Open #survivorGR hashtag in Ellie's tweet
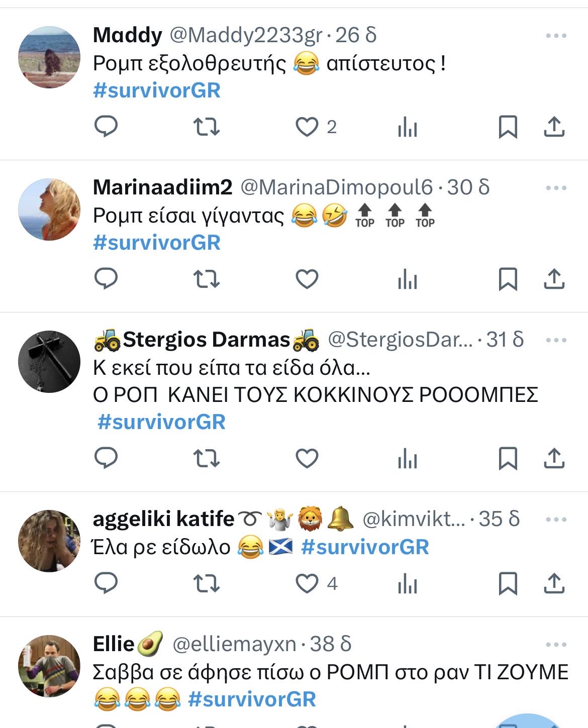This screenshot has height=728, width=588. (x=252, y=699)
